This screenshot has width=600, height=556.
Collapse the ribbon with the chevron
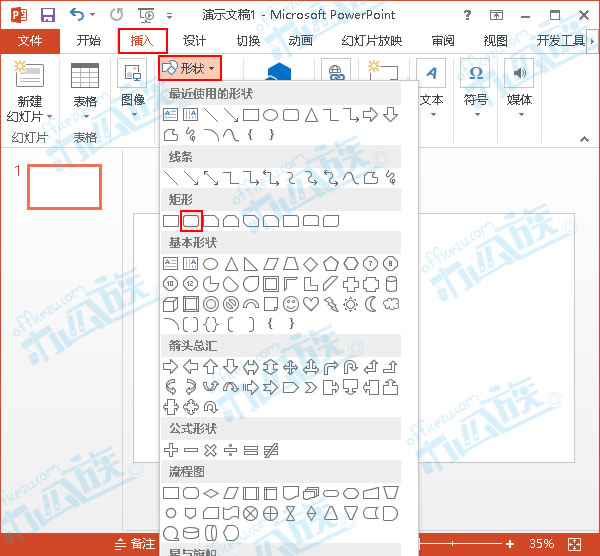(584, 139)
